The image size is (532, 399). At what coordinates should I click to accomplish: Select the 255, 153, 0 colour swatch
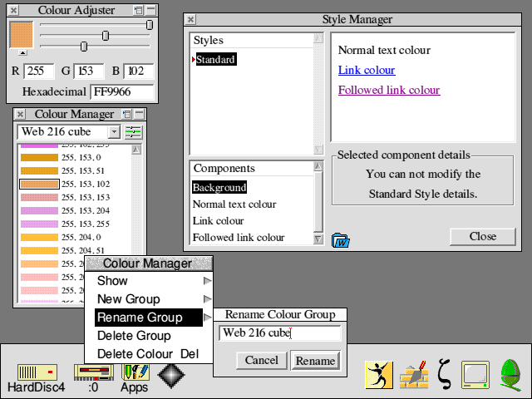(x=39, y=157)
